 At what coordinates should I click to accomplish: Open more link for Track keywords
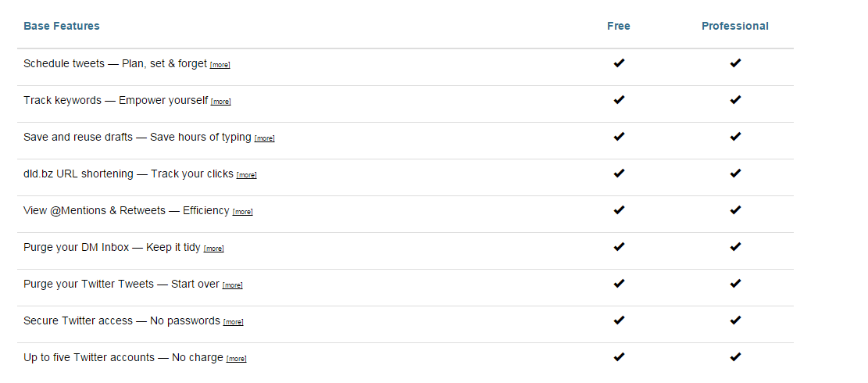[221, 102]
